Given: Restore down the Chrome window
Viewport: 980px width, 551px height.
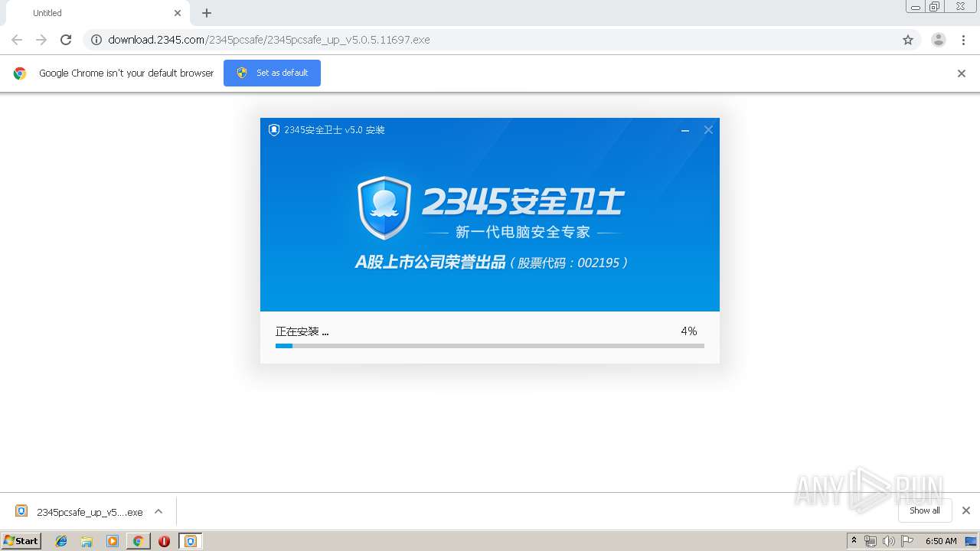Looking at the screenshot, I should coord(935,7).
